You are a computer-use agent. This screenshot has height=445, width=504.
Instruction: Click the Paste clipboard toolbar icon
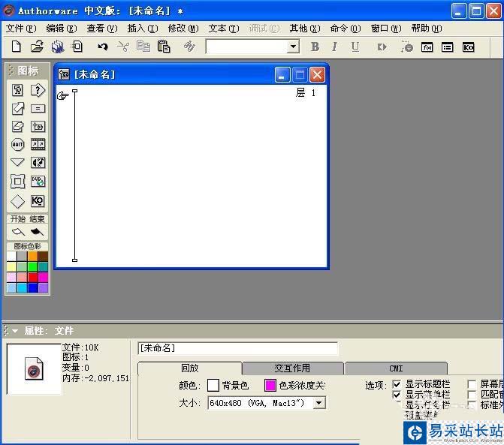pos(164,47)
